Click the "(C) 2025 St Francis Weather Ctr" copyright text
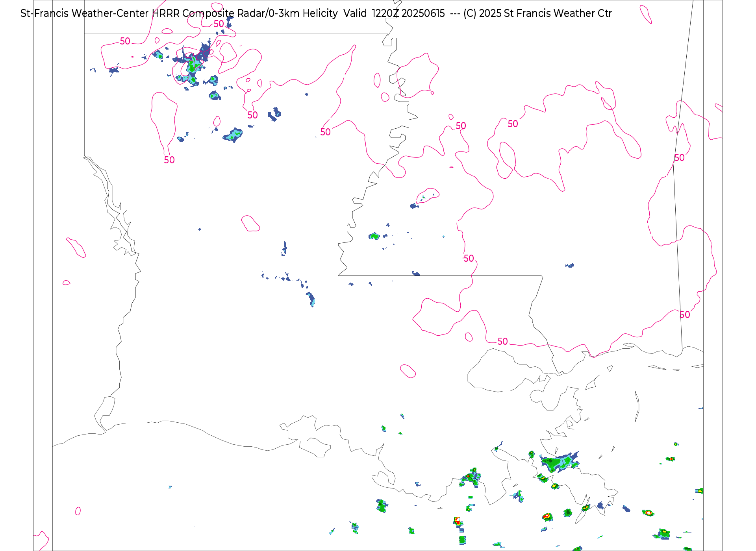The height and width of the screenshot is (551, 756). pyautogui.click(x=537, y=13)
